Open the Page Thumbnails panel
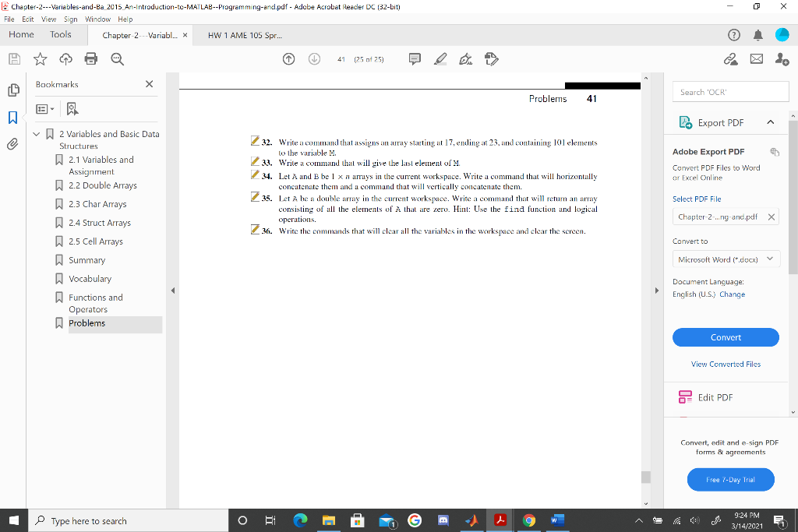This screenshot has width=798, height=532. tap(13, 90)
